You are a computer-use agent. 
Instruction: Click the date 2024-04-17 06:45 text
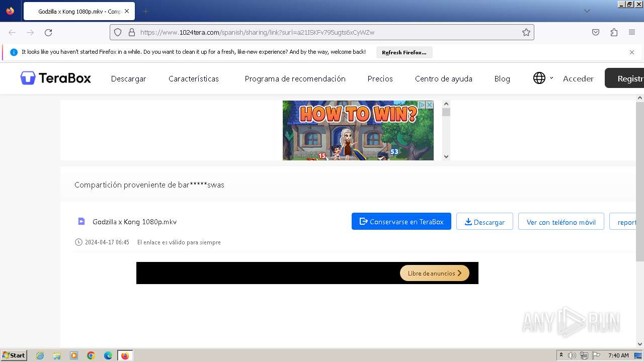click(x=107, y=242)
